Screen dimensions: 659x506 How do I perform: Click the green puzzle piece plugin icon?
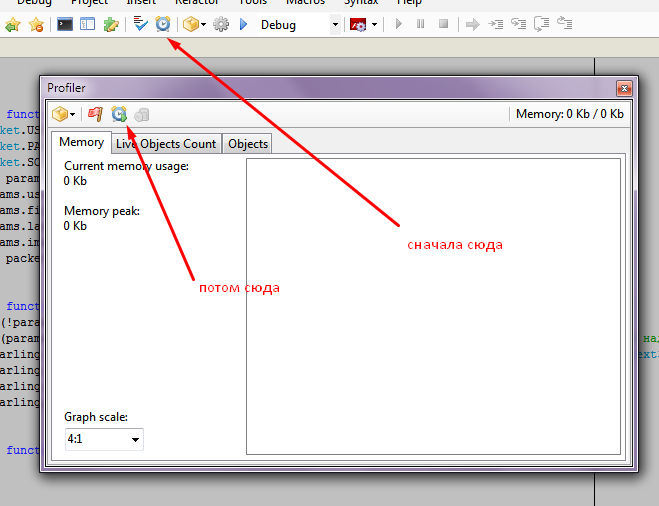pyautogui.click(x=111, y=24)
